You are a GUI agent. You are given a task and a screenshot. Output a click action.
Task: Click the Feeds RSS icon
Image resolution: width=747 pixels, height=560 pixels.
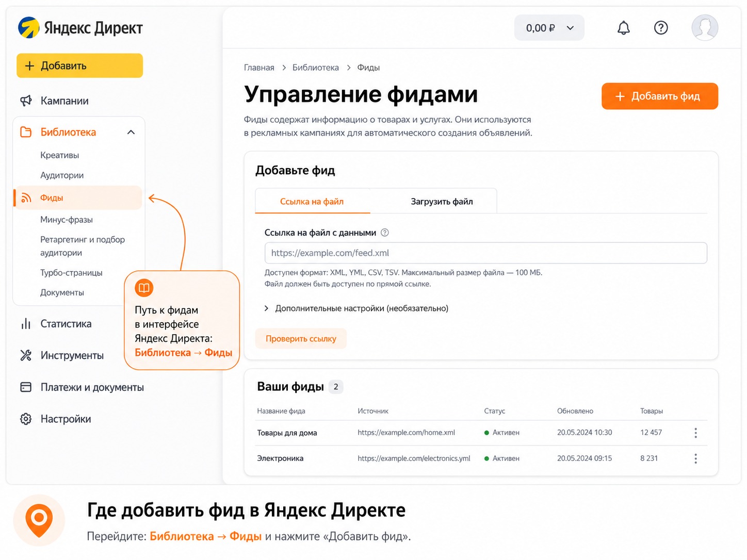pos(26,198)
